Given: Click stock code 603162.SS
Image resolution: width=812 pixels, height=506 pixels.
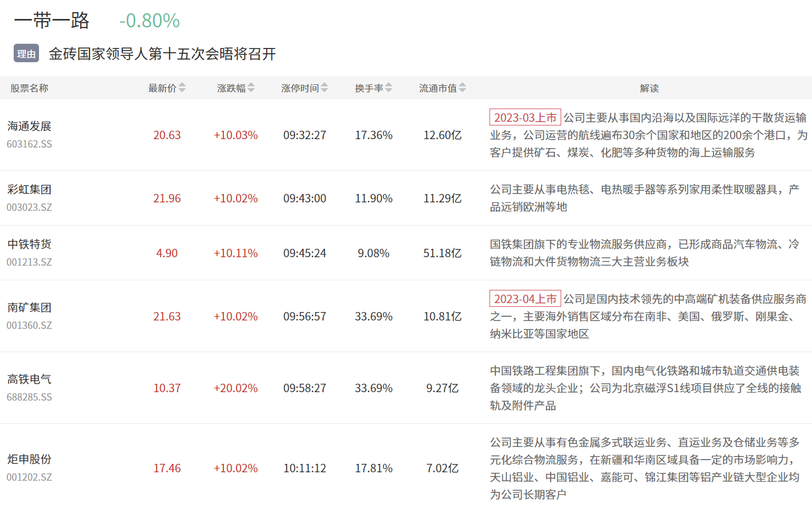Looking at the screenshot, I should tap(30, 144).
